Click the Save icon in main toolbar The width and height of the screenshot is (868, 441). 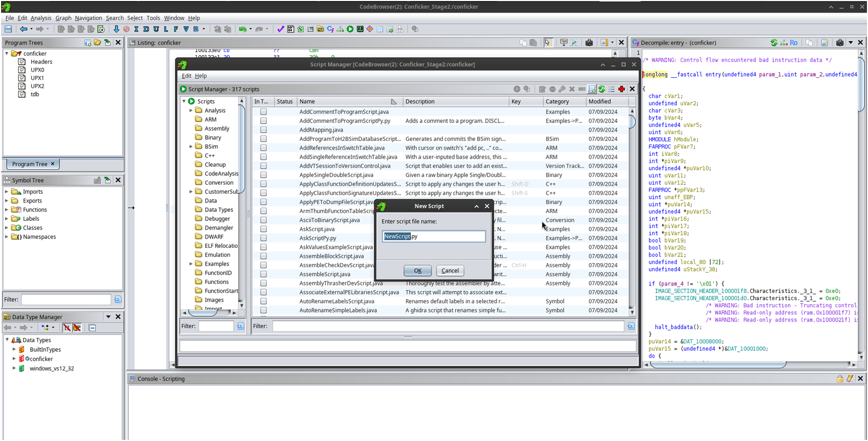click(8, 29)
